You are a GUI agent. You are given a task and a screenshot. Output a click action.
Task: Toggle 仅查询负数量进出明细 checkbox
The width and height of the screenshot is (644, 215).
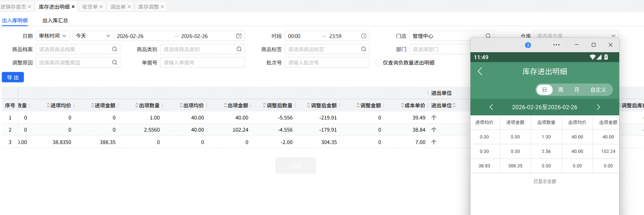[378, 62]
